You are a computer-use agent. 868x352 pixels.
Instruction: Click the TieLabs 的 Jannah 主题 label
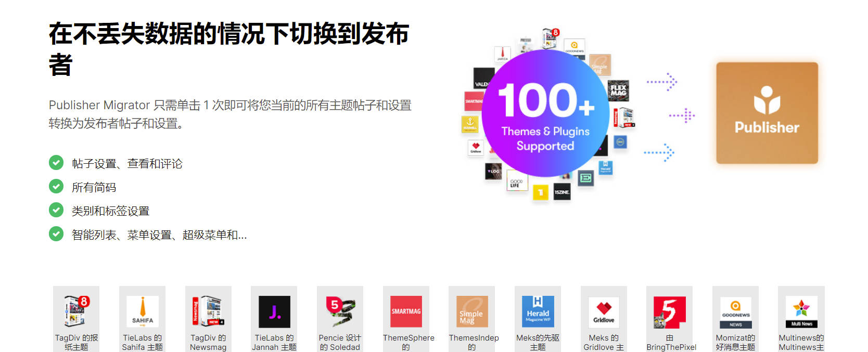pos(274,342)
